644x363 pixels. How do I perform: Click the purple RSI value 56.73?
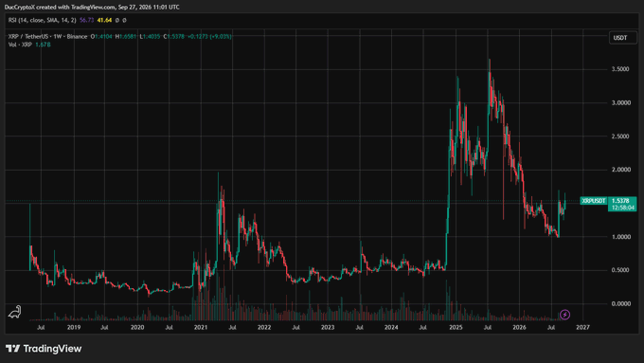87,20
